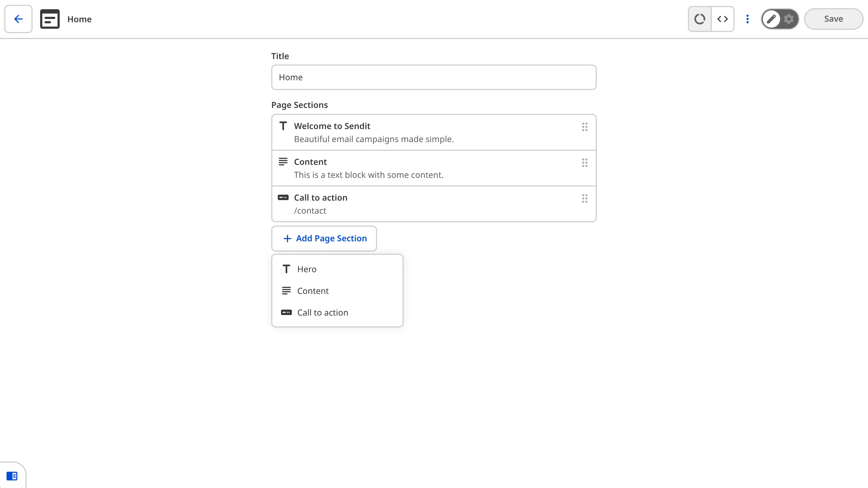The image size is (868, 488).
Task: Open the Welcome to Sendit hero section
Action: pos(434,132)
